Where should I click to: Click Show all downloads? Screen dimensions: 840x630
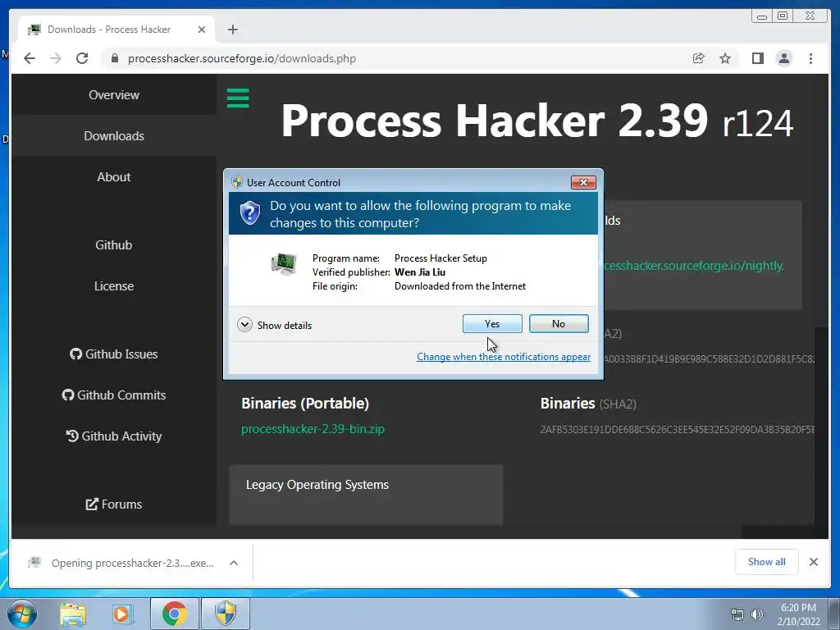click(x=767, y=562)
